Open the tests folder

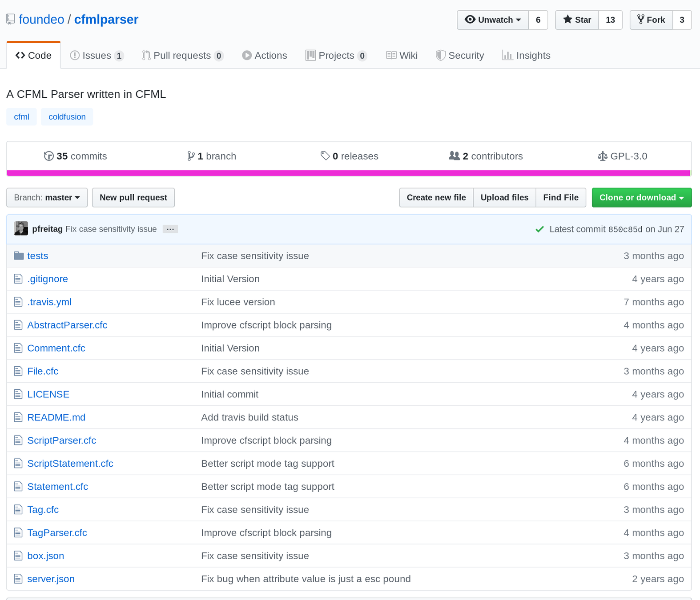tap(38, 256)
